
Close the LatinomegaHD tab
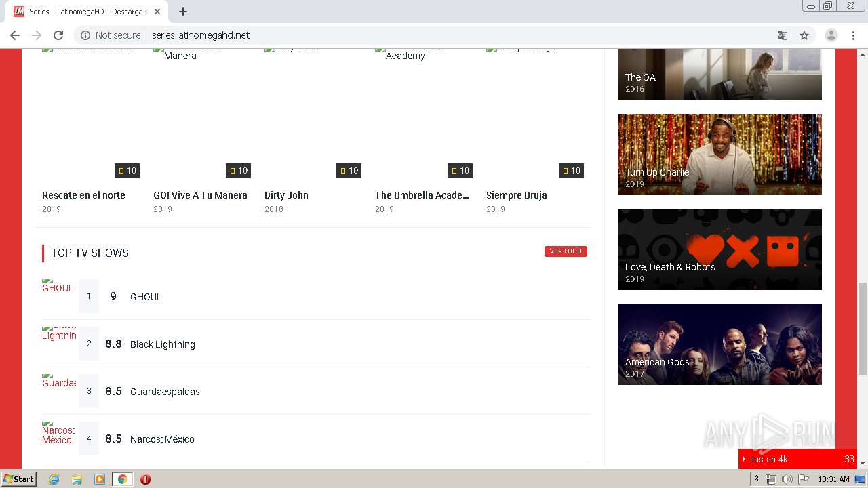(157, 12)
